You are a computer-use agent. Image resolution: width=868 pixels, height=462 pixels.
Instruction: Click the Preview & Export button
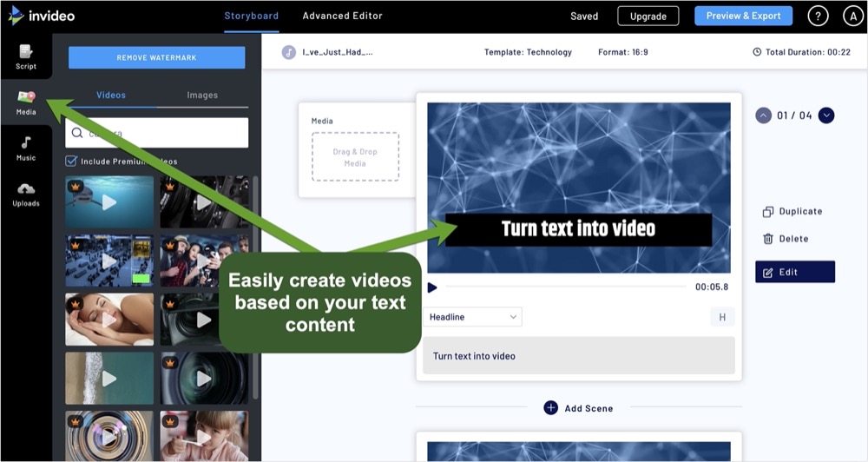[x=743, y=16]
